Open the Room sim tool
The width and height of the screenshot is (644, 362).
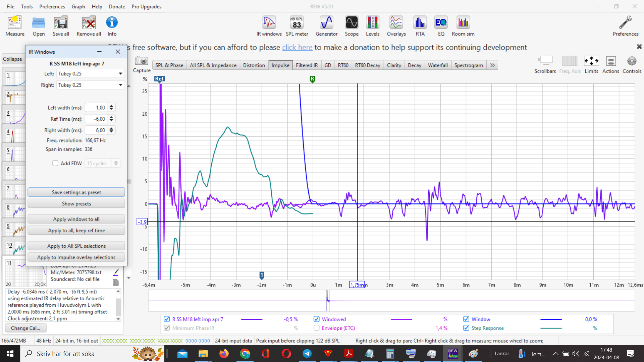pyautogui.click(x=463, y=26)
